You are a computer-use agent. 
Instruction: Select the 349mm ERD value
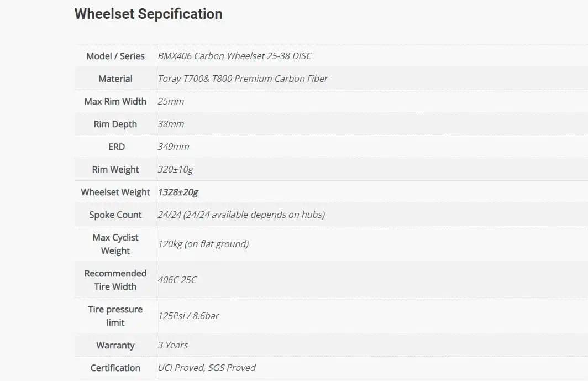click(174, 147)
